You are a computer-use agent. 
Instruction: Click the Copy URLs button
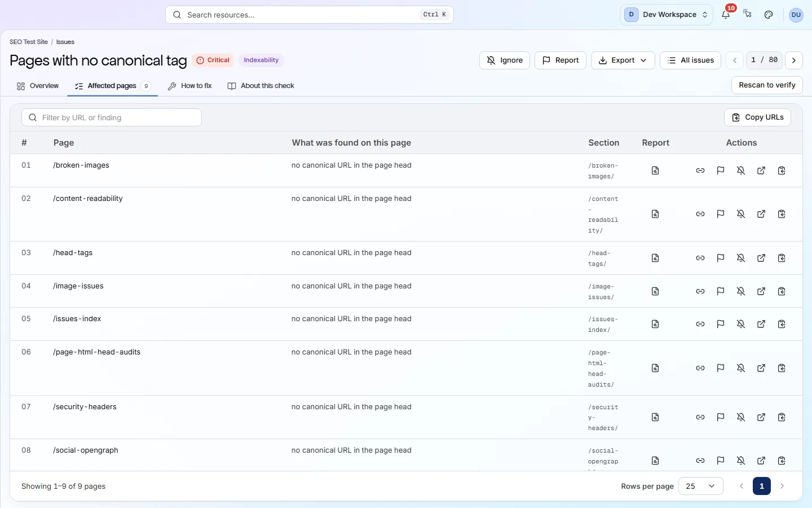pyautogui.click(x=757, y=117)
